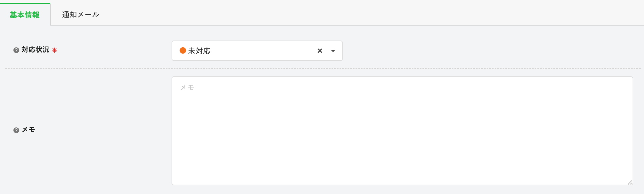Click the 未対応 selected value text
644x194 pixels.
199,51
